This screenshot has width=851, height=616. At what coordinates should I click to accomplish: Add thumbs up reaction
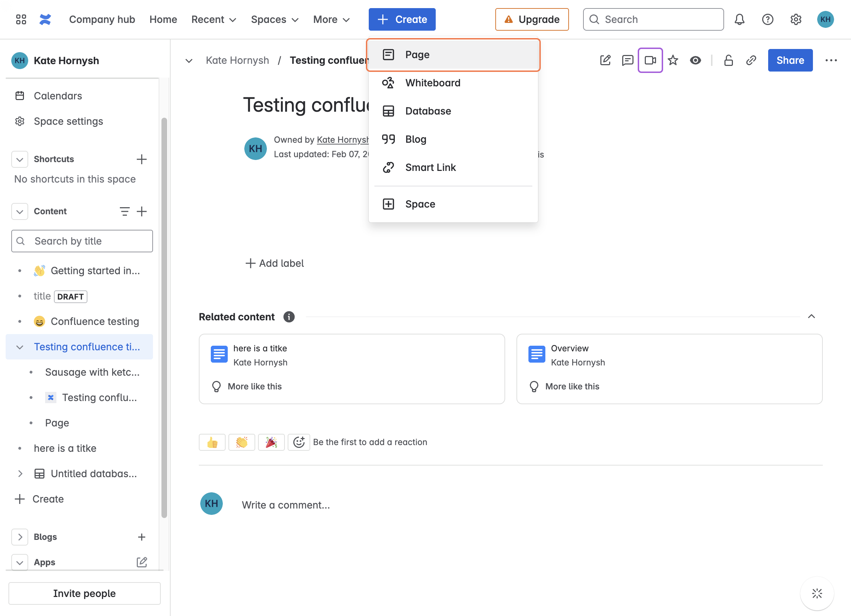(x=212, y=442)
